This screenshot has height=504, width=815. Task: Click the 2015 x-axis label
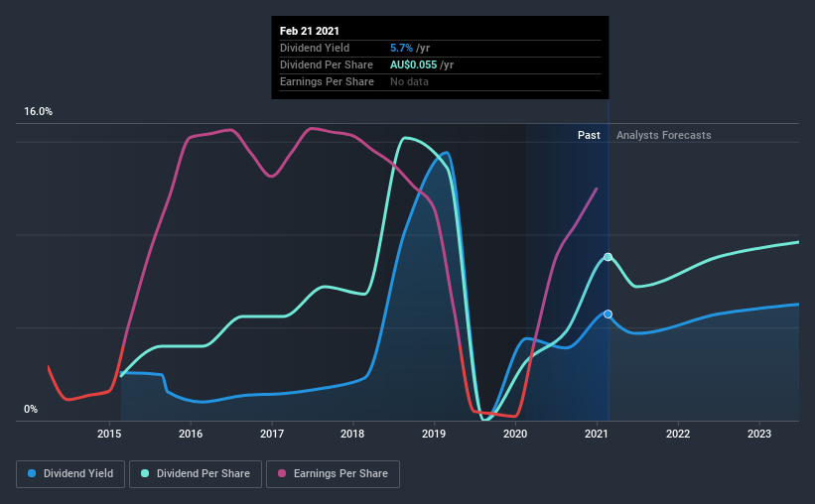pyautogui.click(x=109, y=434)
